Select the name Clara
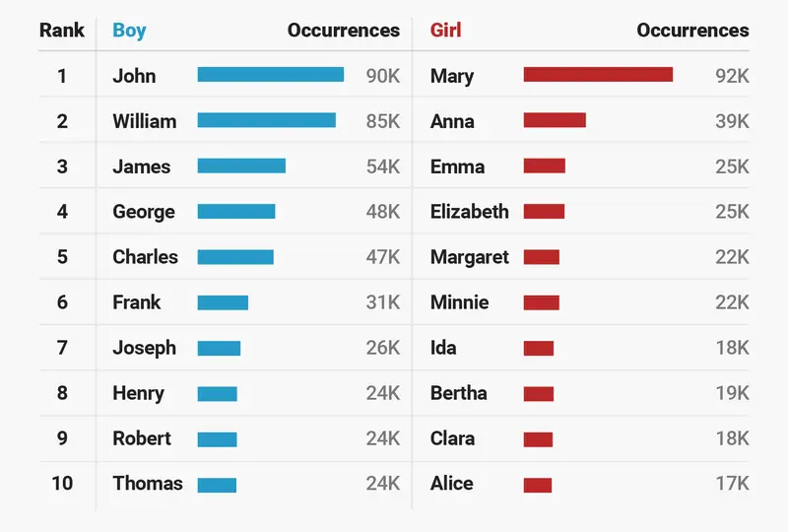The height and width of the screenshot is (532, 788). (x=452, y=438)
